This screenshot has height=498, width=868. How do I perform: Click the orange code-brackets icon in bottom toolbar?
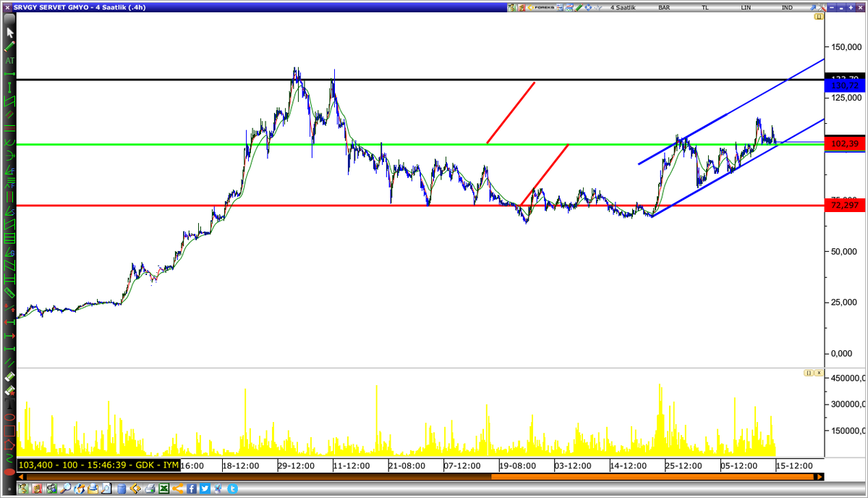(x=135, y=489)
